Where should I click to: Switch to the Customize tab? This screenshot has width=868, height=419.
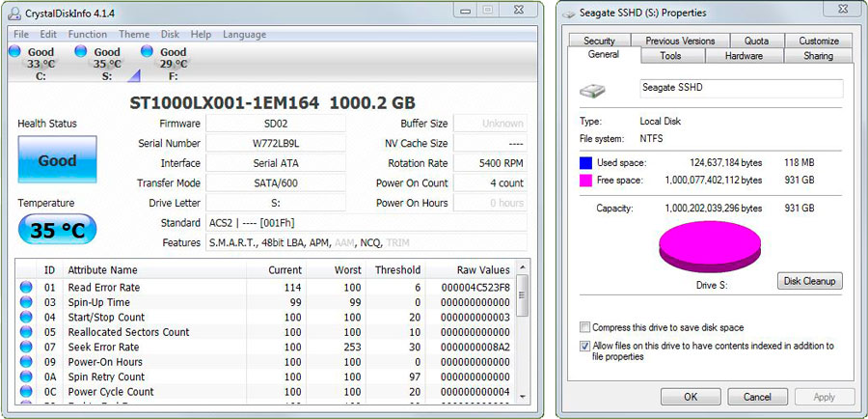point(819,41)
